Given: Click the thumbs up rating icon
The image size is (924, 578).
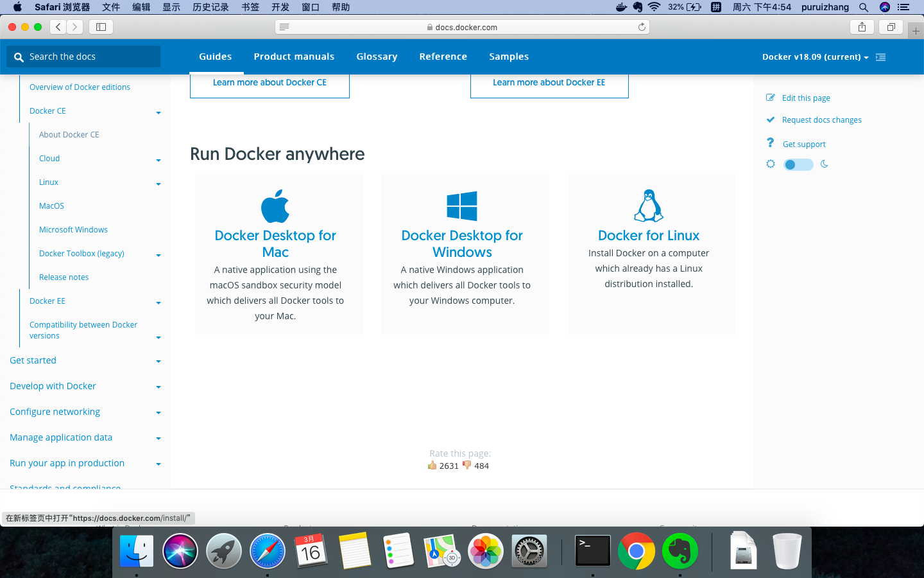Looking at the screenshot, I should point(432,466).
